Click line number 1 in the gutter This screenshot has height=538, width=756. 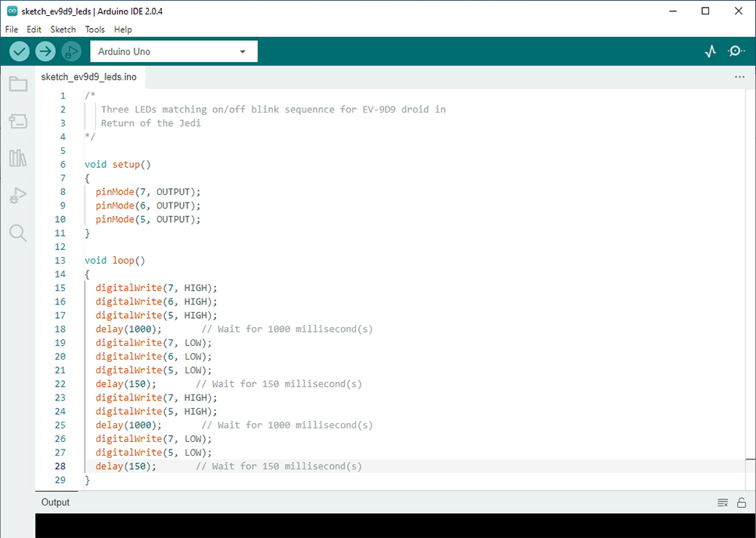tap(63, 96)
